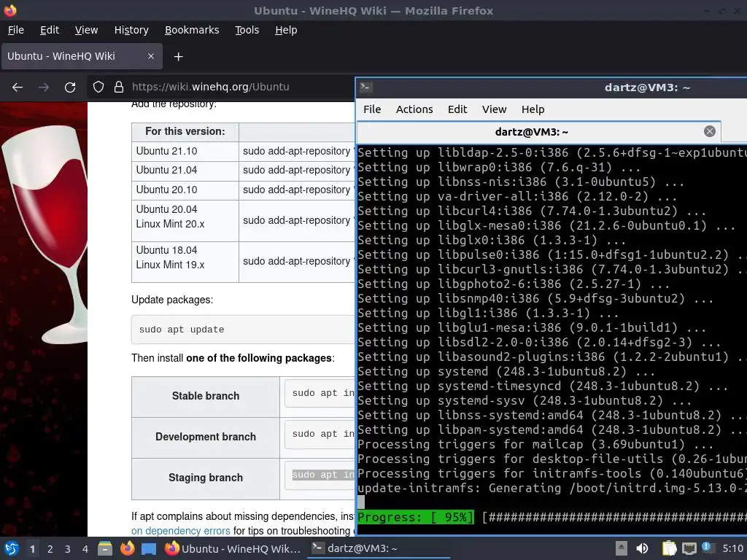The width and height of the screenshot is (747, 560).
Task: Open the volume speaker tray icon
Action: pyautogui.click(x=642, y=548)
